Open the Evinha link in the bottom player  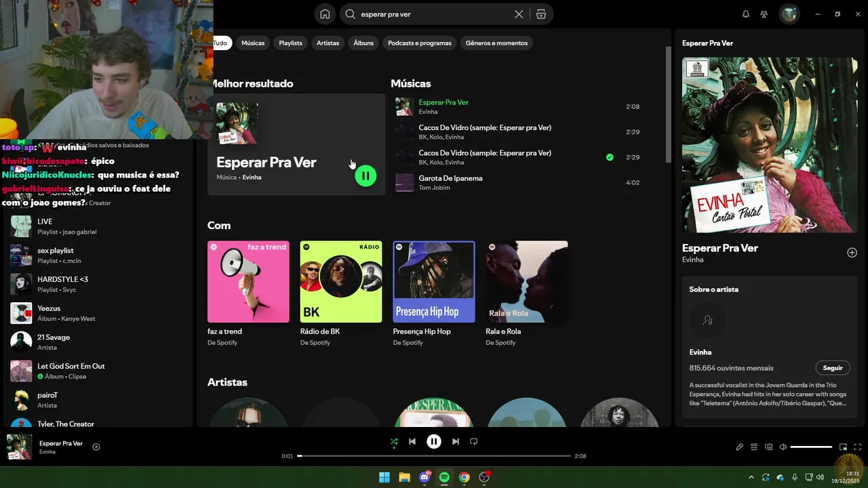[x=47, y=452]
